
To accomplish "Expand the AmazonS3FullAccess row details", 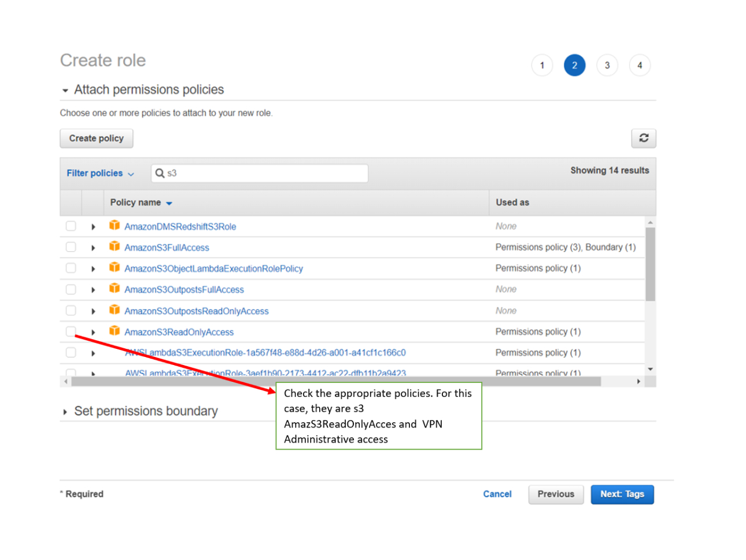I will pyautogui.click(x=93, y=248).
